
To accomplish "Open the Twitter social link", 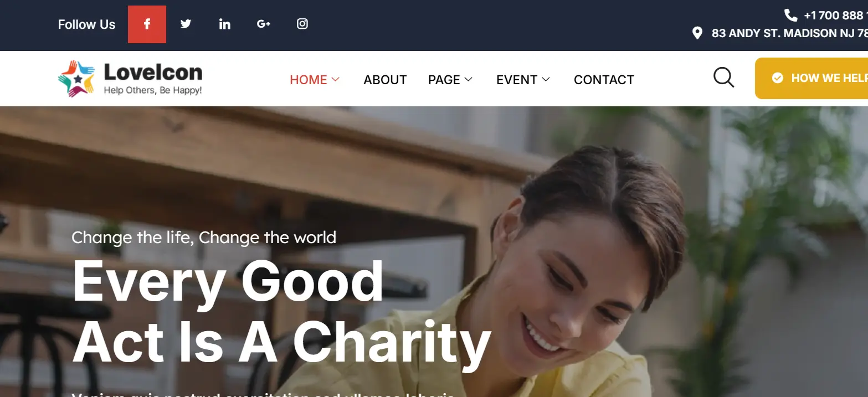I will pos(186,24).
